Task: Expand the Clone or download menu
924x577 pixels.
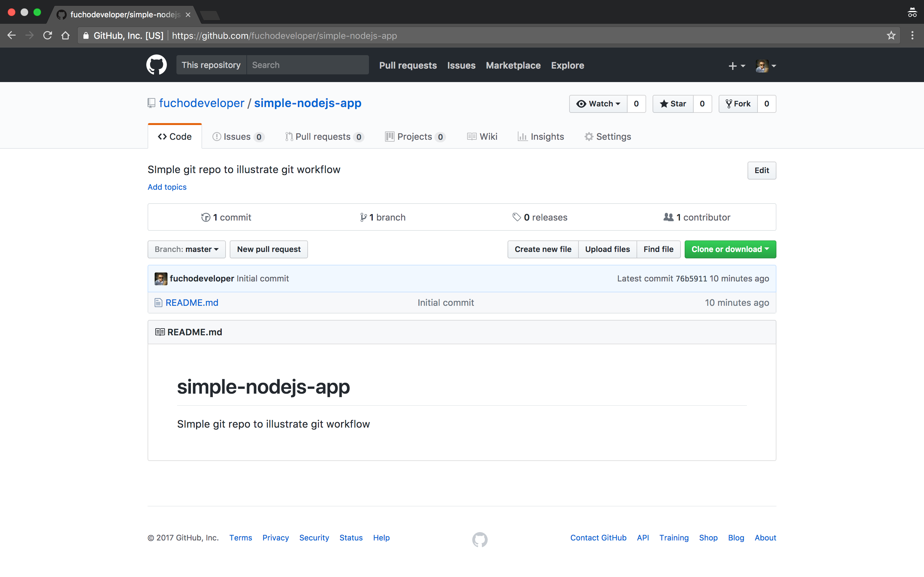Action: [x=730, y=249]
